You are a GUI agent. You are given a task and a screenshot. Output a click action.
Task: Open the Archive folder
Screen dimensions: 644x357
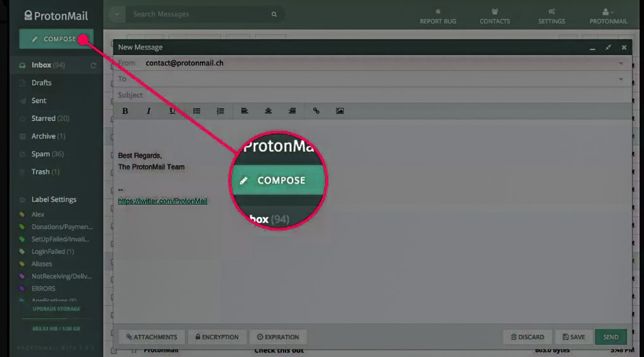(48, 136)
